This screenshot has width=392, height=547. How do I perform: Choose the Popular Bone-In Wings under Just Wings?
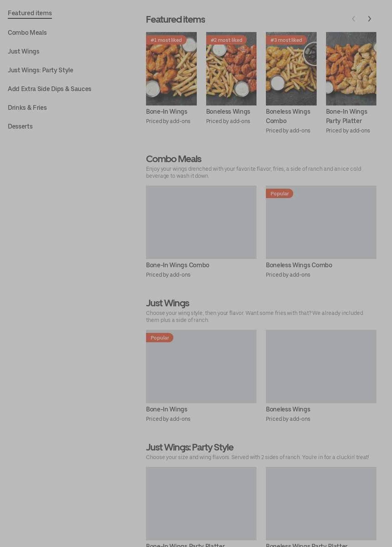pyautogui.click(x=201, y=366)
